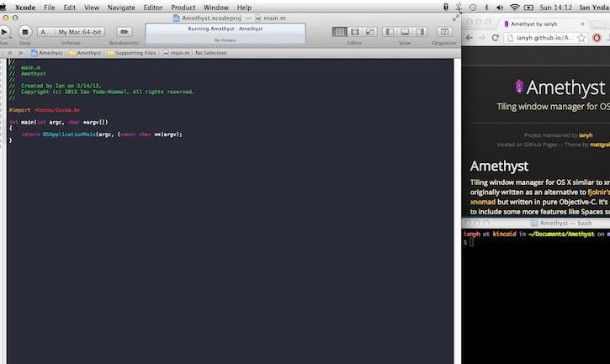
Task: Click the red extension icon in Chrome
Action: point(597,38)
